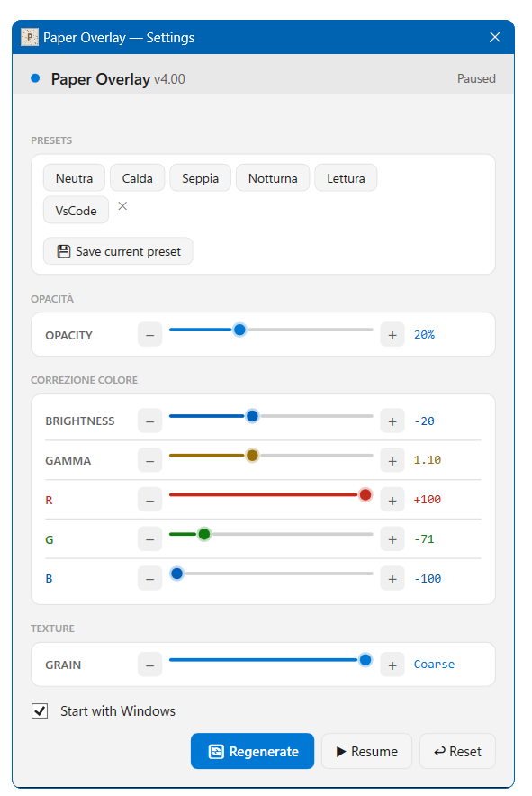Raise Gamma using the plus button
This screenshot has height=796, width=532.
click(392, 460)
